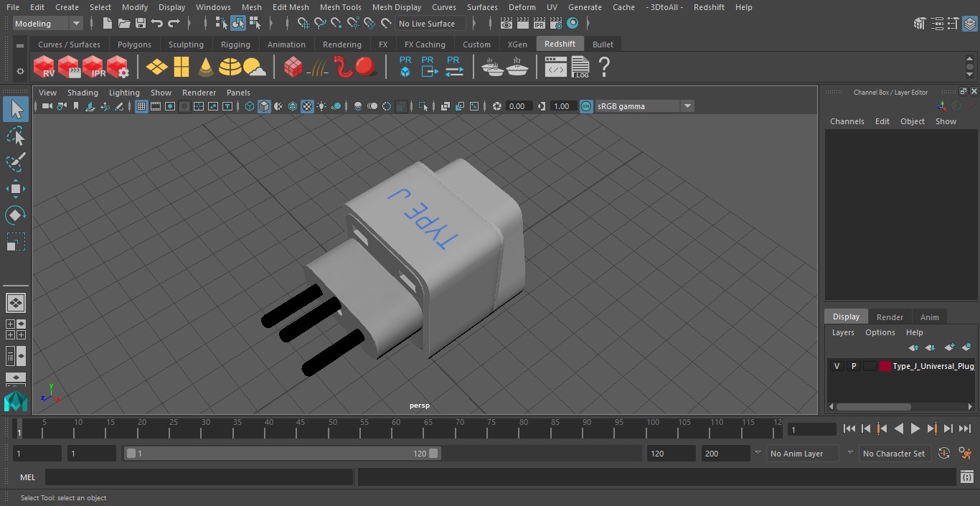
Task: Go to end of playback range
Action: (965, 428)
